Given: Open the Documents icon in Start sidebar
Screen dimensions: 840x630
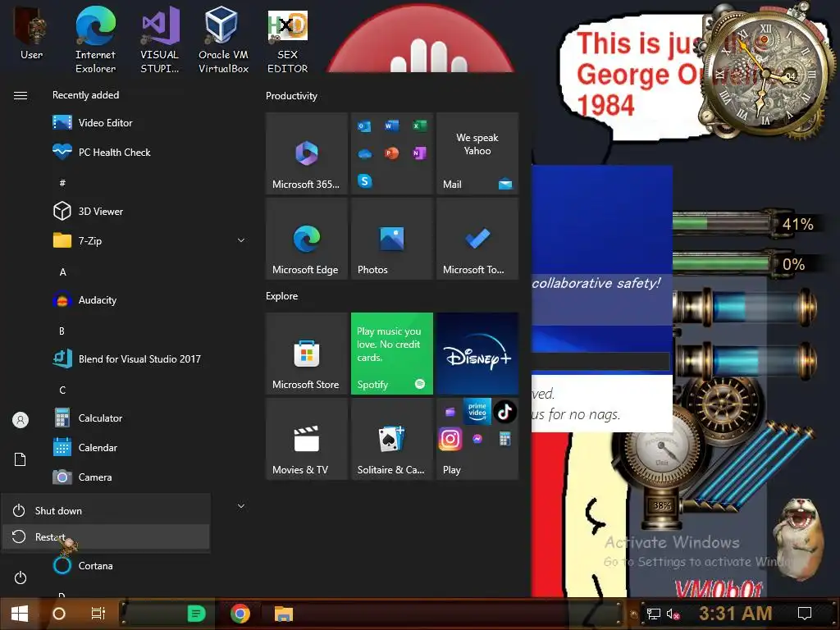Looking at the screenshot, I should [21, 459].
